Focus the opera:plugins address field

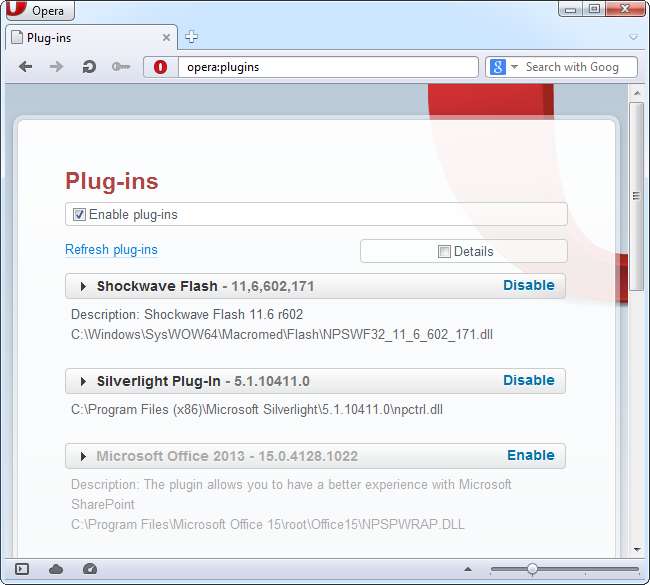327,67
